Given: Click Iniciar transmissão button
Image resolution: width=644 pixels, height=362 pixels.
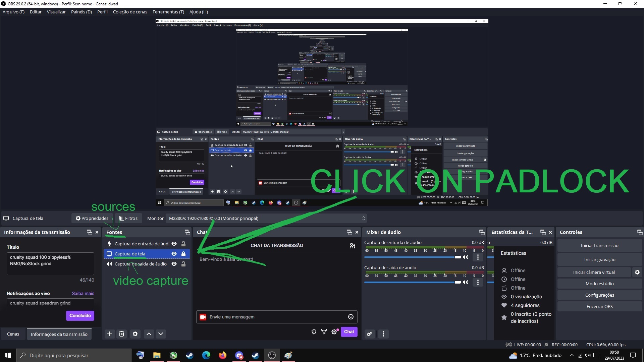Looking at the screenshot, I should [599, 245].
